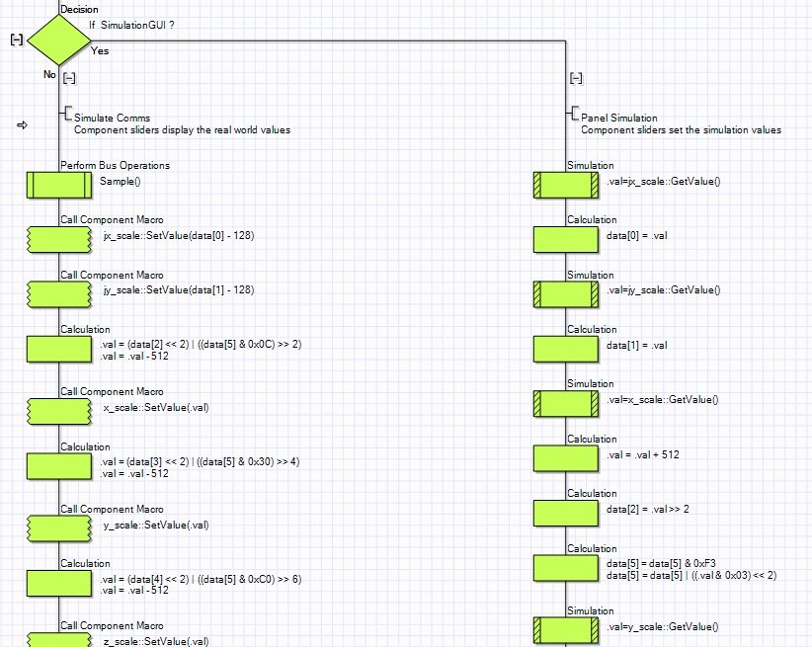Select the jy_scale::GetValue simulation icon
The height and width of the screenshot is (647, 812).
[x=565, y=293]
